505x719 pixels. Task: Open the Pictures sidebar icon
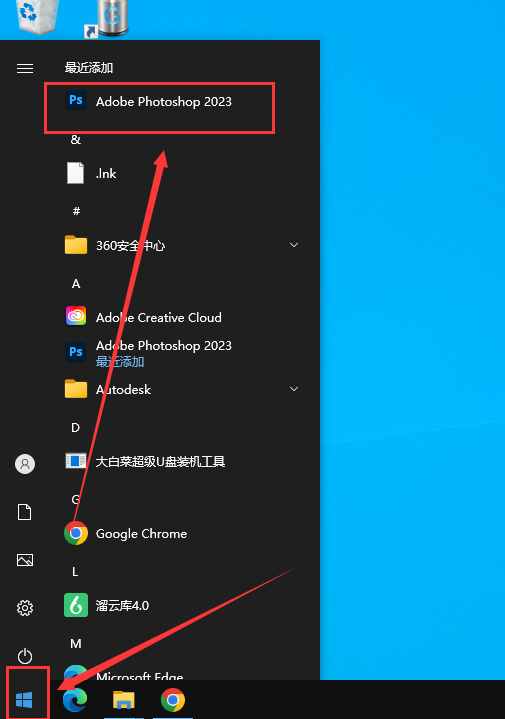point(25,560)
